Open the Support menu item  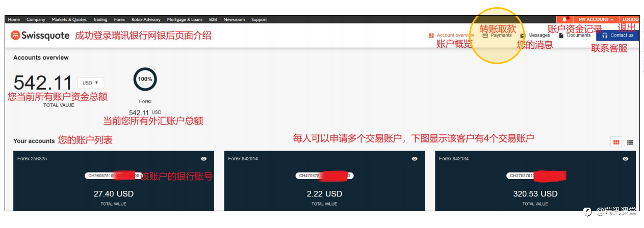[259, 20]
